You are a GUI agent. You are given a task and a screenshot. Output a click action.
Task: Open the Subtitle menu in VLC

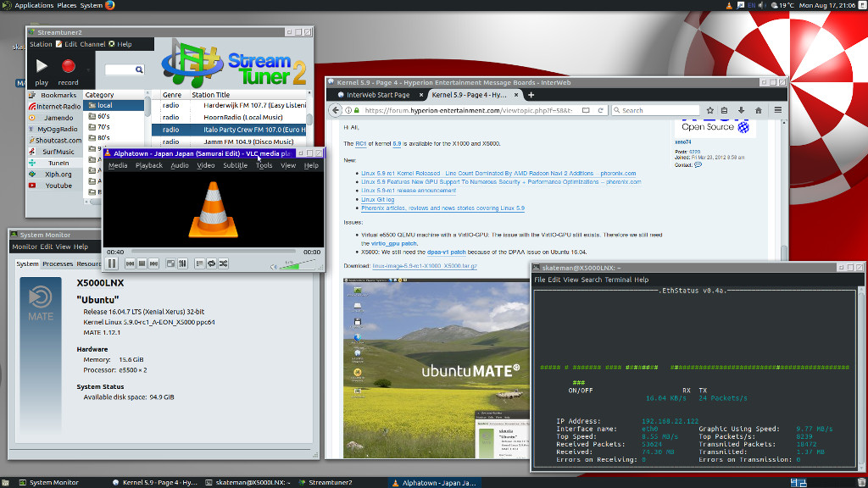click(236, 165)
